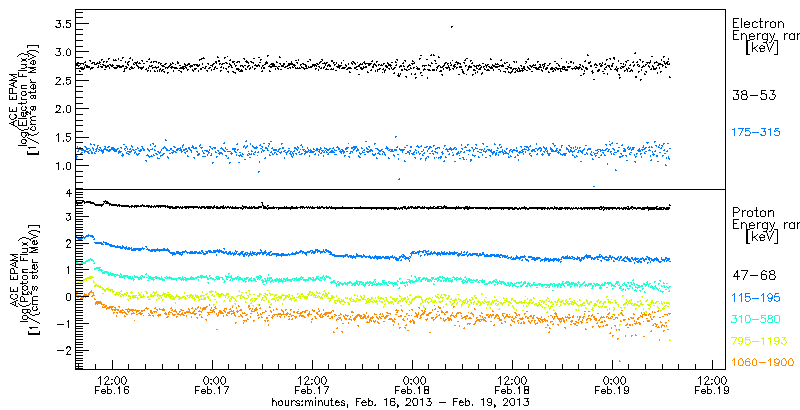Select the 0:00 Feb.17 time axis label

pos(211,385)
